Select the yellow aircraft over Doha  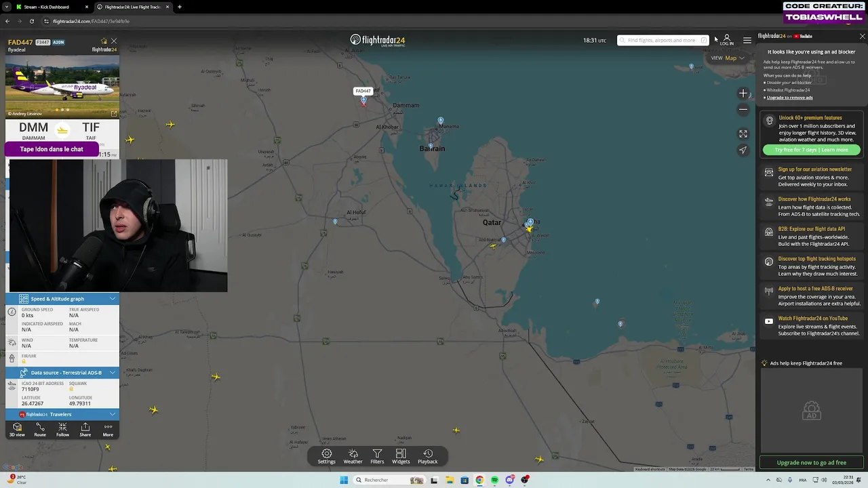coord(529,229)
